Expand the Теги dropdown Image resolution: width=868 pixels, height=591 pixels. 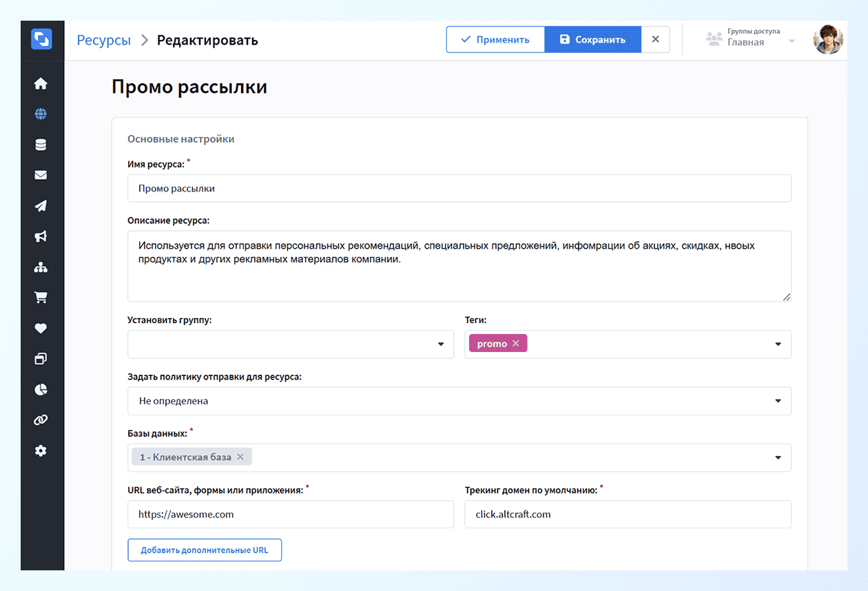(778, 344)
